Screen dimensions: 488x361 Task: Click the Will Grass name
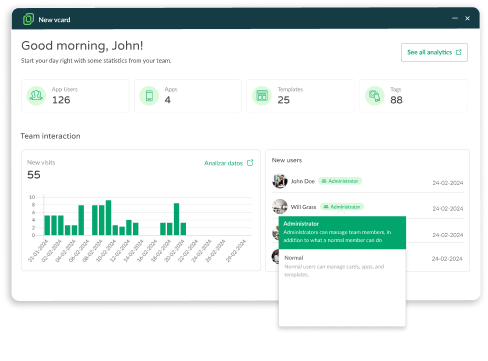click(303, 207)
